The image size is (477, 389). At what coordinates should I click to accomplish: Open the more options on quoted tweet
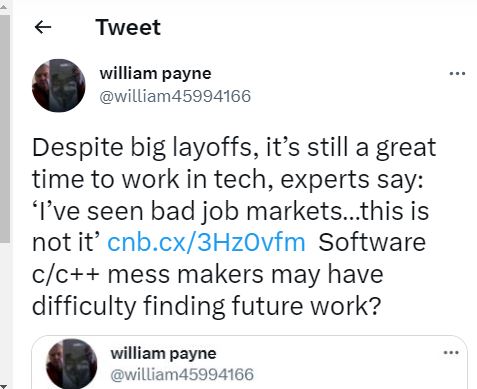point(451,353)
